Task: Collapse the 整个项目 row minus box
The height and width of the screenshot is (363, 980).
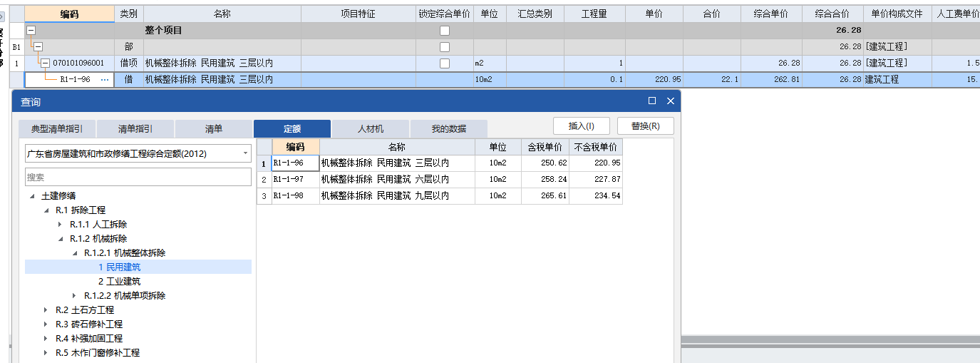Action: pos(31,31)
